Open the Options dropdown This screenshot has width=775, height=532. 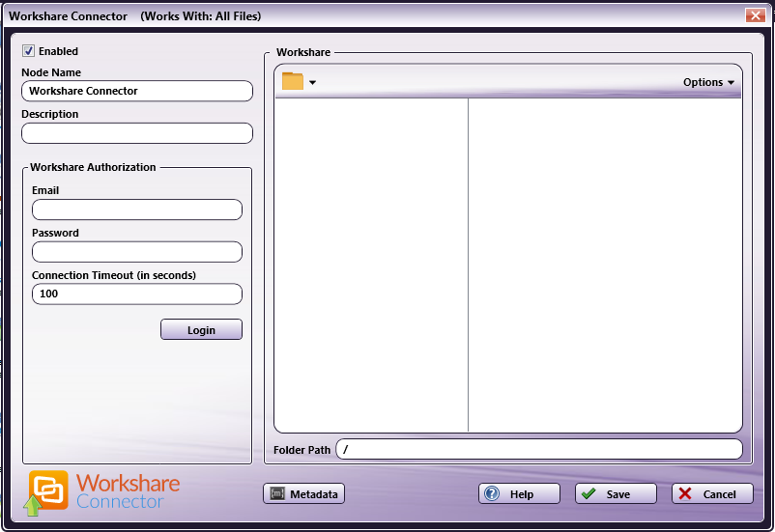(x=708, y=82)
